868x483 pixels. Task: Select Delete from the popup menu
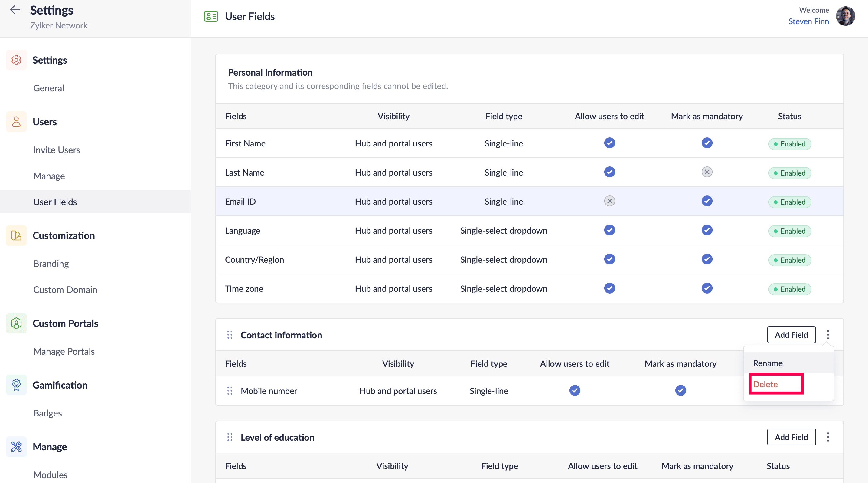[765, 384]
